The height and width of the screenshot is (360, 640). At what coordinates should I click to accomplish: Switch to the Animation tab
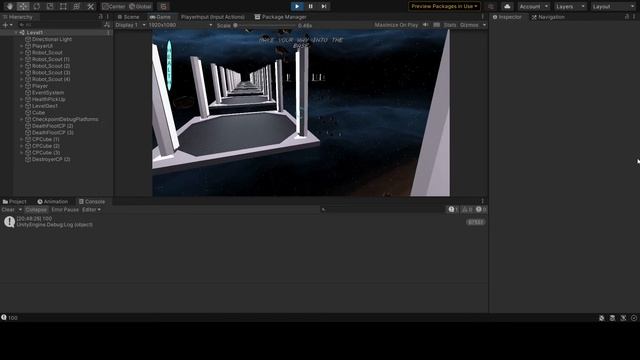[x=52, y=201]
